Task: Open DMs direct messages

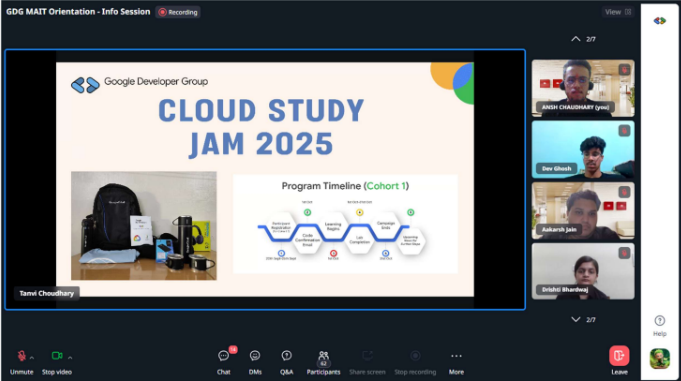Action: [255, 362]
